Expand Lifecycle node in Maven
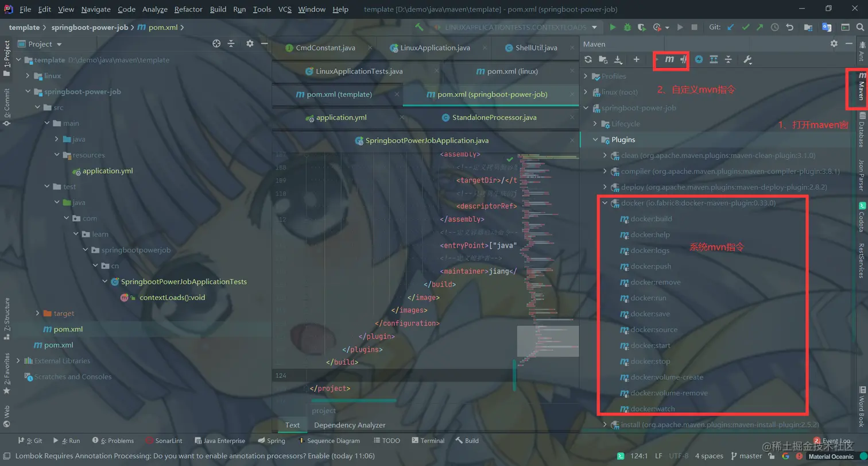 596,124
